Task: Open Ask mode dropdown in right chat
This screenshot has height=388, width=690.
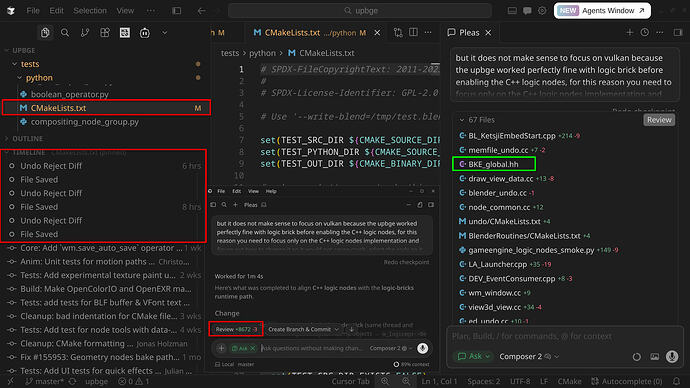Action: 474,356
